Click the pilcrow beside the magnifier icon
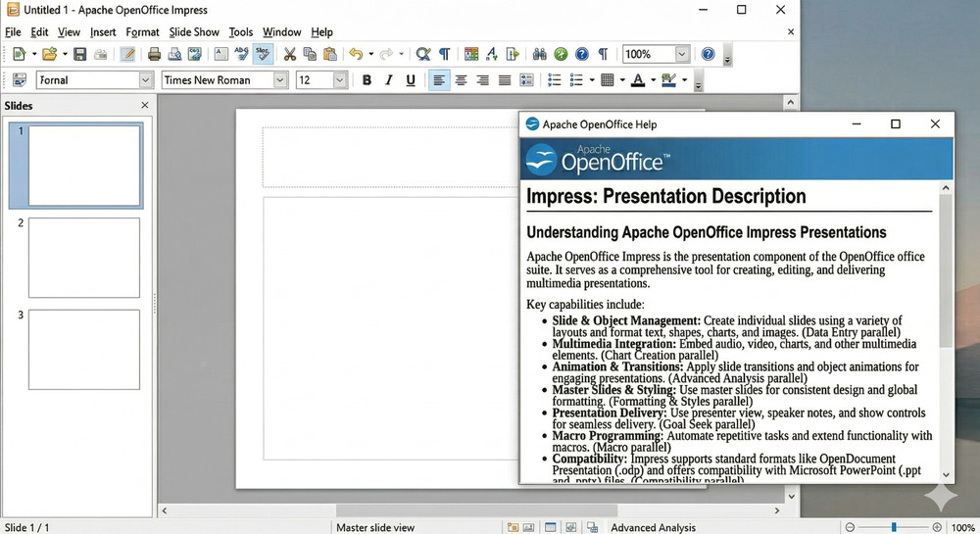The width and height of the screenshot is (980, 534). pos(444,54)
